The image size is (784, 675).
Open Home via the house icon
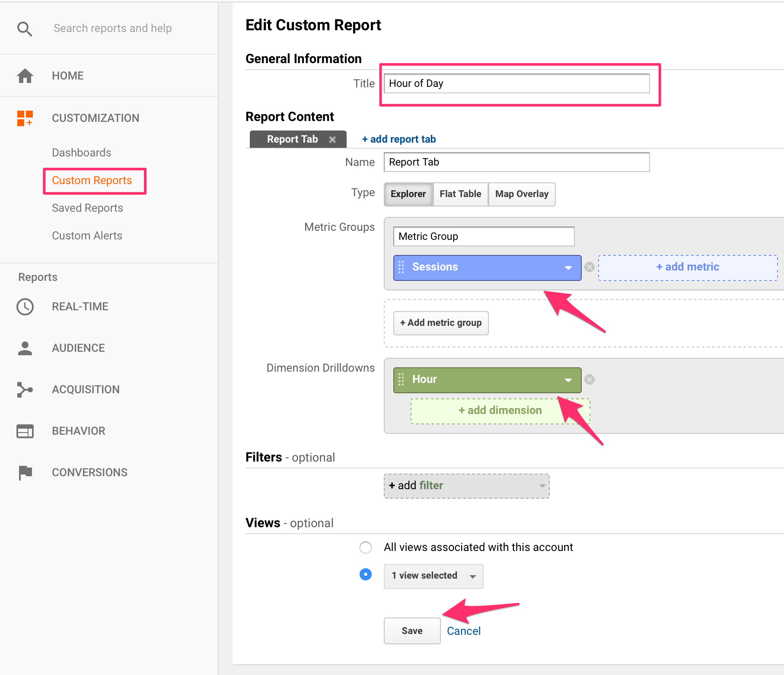(x=25, y=76)
